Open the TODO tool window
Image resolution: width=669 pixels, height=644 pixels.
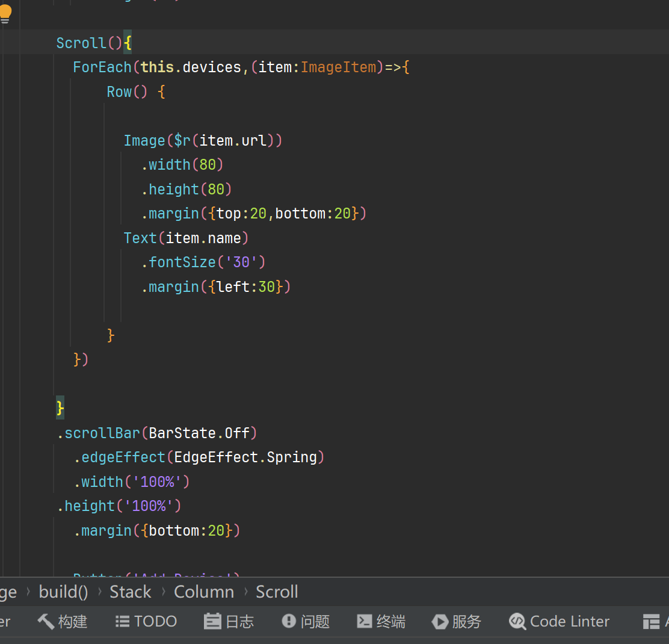(x=146, y=621)
